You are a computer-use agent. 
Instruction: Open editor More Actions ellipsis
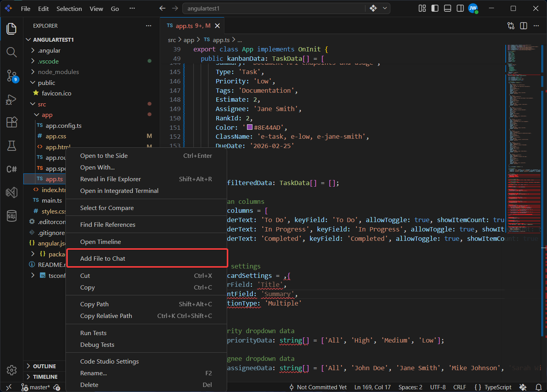coord(536,26)
